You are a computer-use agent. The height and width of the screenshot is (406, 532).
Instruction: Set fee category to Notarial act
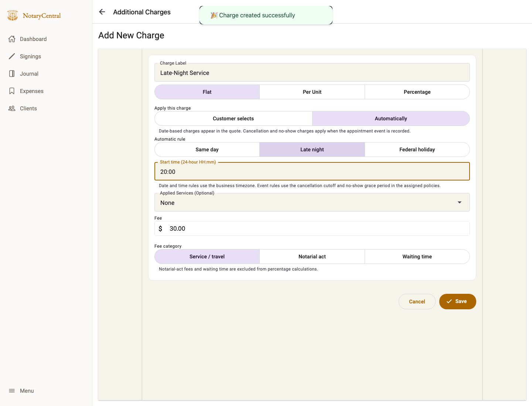[x=312, y=257]
